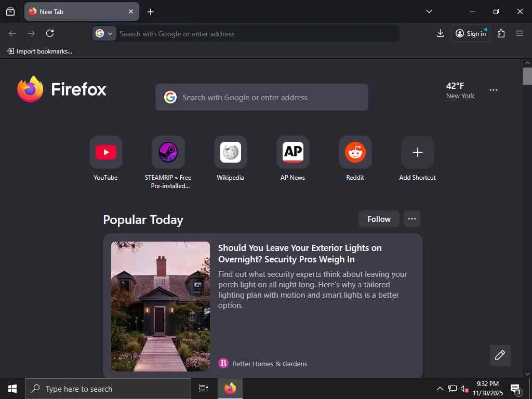The image size is (532, 399).
Task: Click the scrollbar down arrow
Action: 527,374
